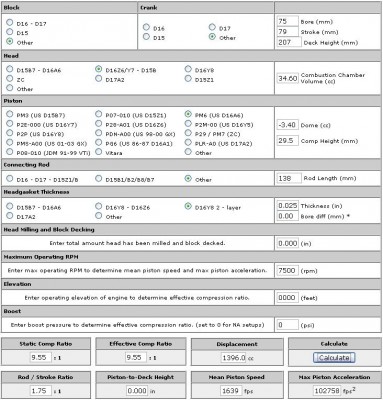Choose the ZC head radio button
Image resolution: width=383 pixels, height=400 pixels.
(10, 79)
